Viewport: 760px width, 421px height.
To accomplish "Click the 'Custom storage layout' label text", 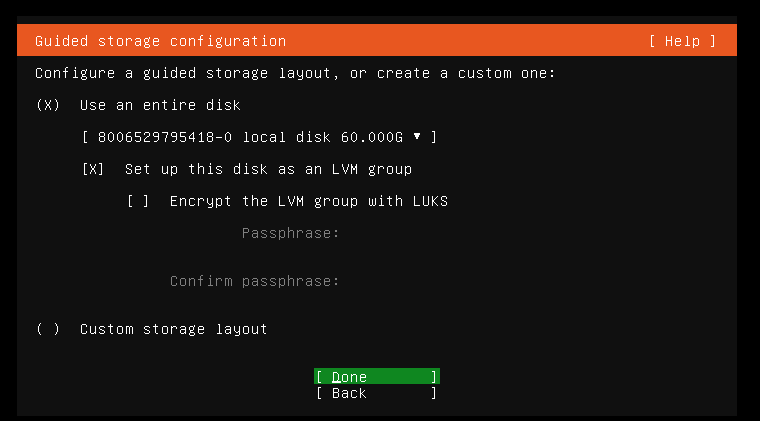I will [174, 329].
